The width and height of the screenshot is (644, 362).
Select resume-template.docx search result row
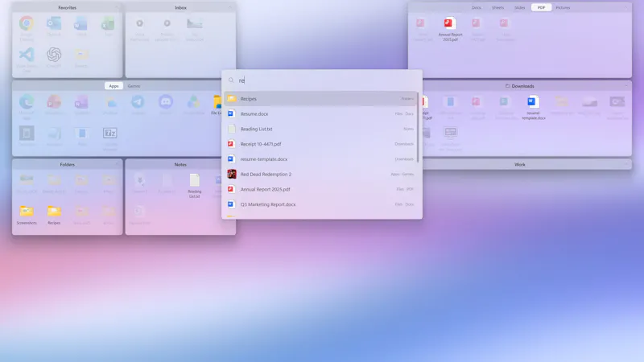pos(320,159)
